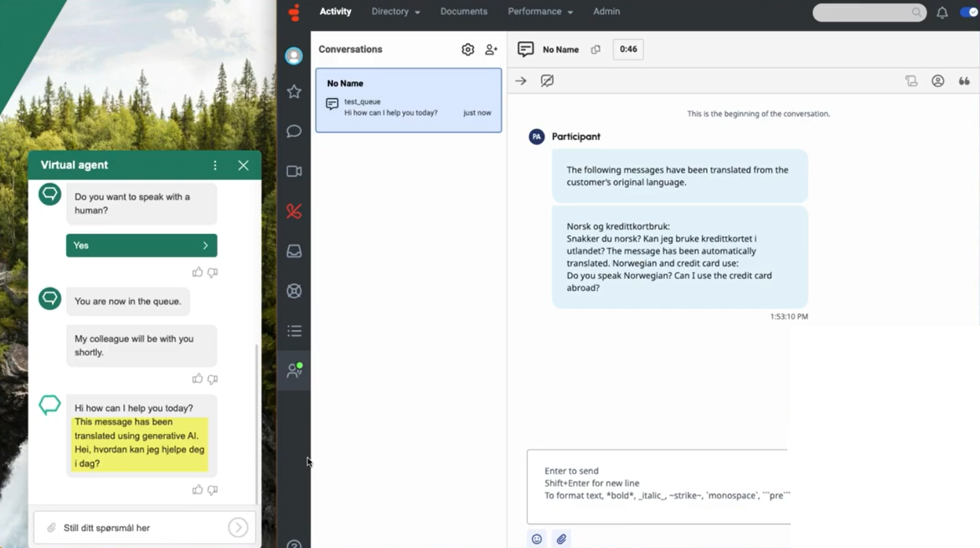Click the agent message input box
Viewport: 980px width, 548px height.
click(x=658, y=487)
